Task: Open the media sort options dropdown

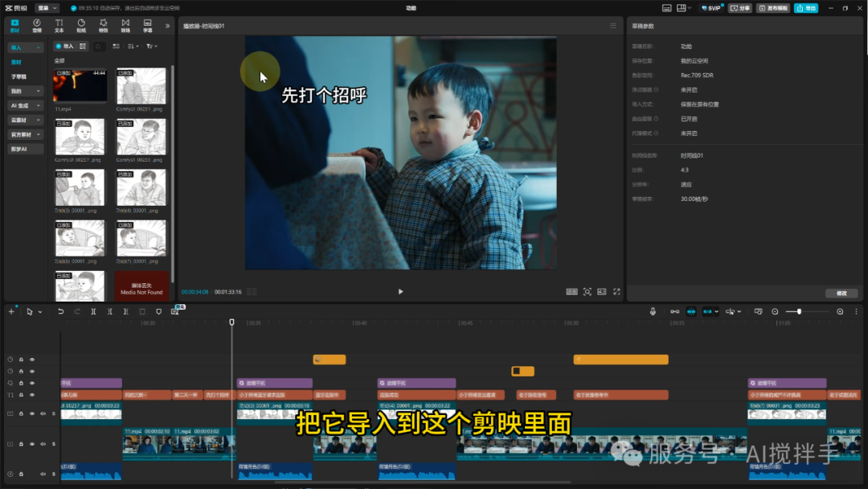Action: click(133, 47)
